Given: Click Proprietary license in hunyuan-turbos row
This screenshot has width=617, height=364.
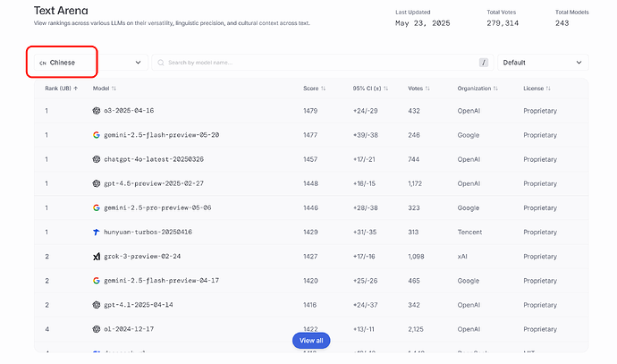Looking at the screenshot, I should [540, 233].
